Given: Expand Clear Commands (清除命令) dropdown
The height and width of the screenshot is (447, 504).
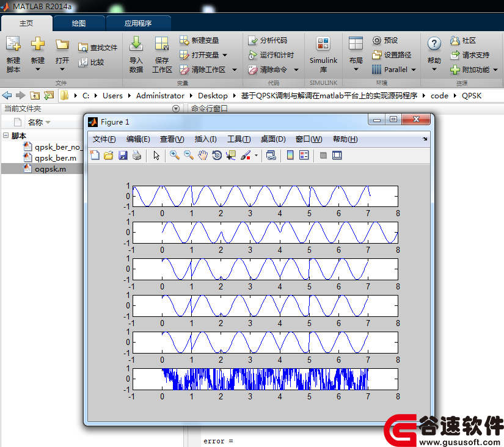Looking at the screenshot, I should pos(296,70).
